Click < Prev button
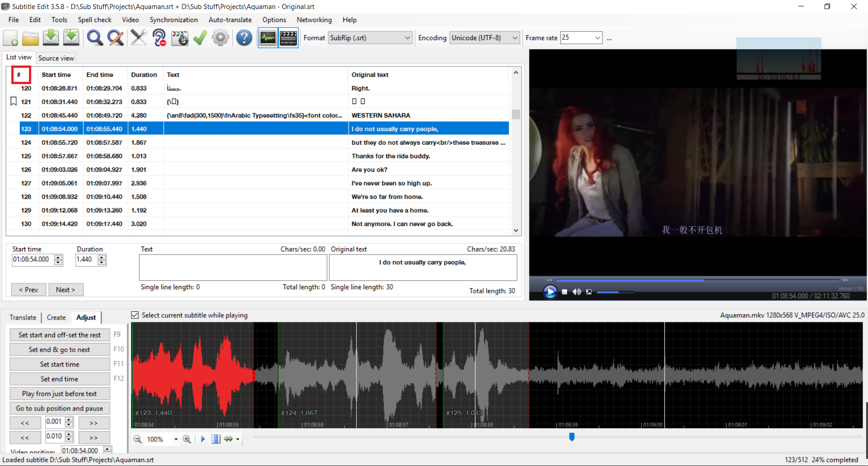Viewport: 868px width, 466px height. [x=28, y=290]
